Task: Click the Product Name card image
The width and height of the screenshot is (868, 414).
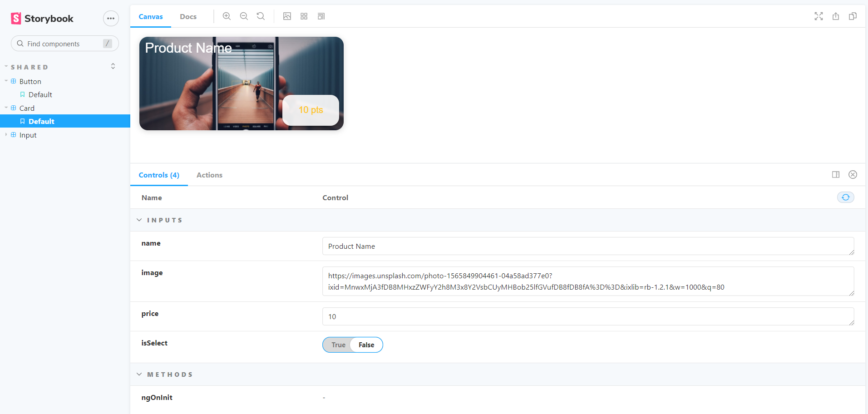Action: pyautogui.click(x=242, y=84)
